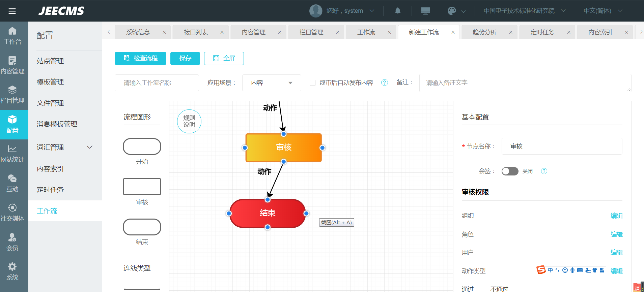Click 编辑 link for 动作类型
644x292 pixels.
pos(616,271)
